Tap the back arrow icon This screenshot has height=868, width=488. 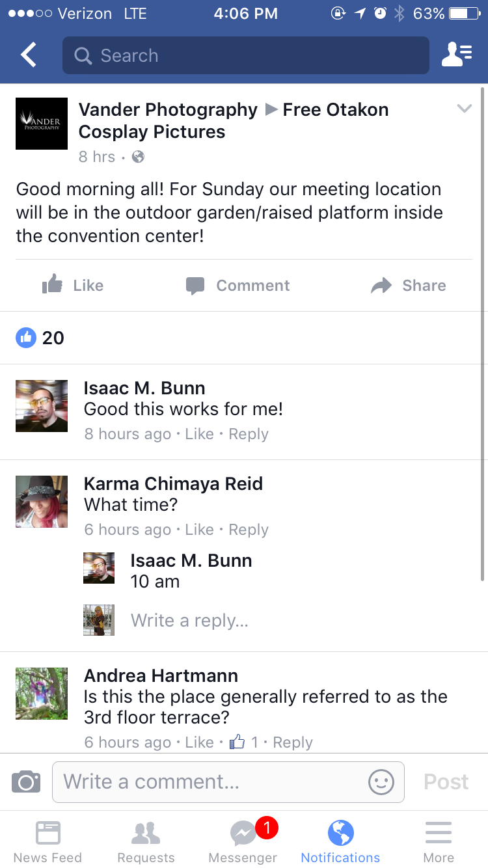click(29, 55)
